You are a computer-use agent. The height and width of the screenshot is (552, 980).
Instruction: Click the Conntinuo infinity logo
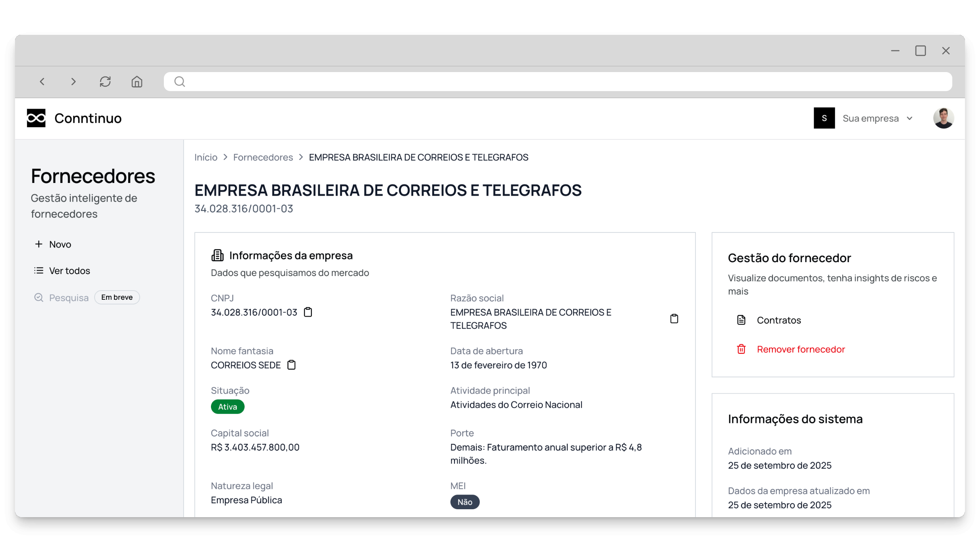coord(36,118)
